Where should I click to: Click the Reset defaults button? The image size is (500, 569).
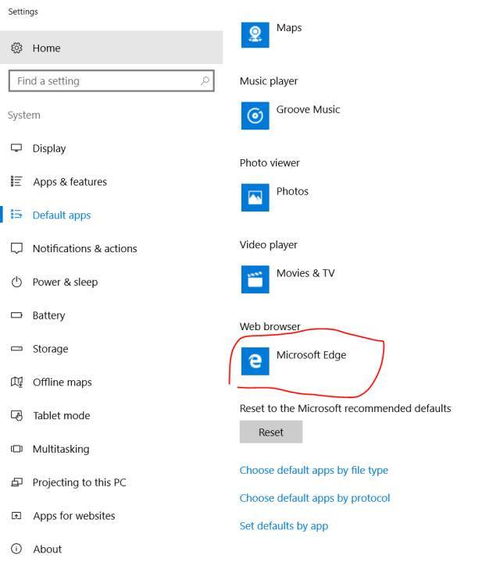tap(271, 432)
